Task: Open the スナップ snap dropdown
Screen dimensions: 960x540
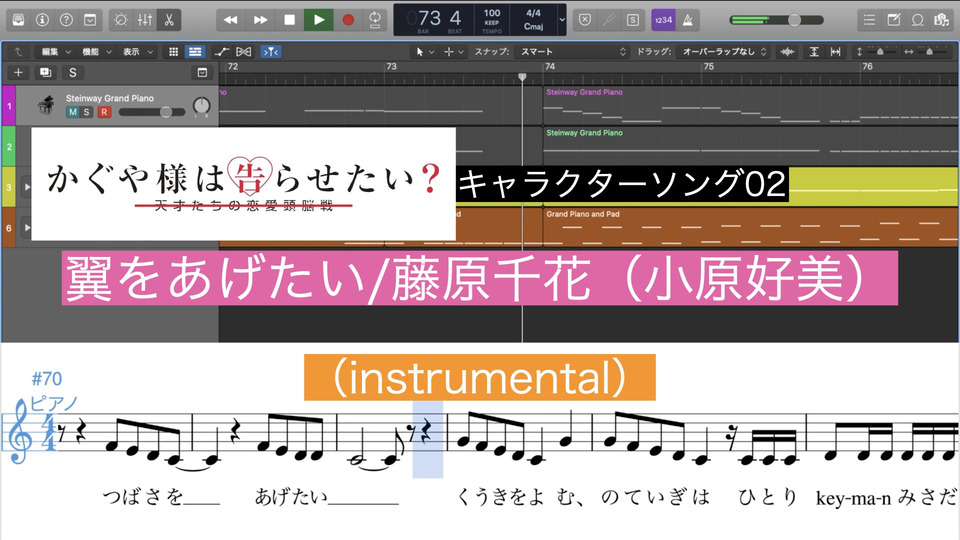Action: tap(572, 52)
